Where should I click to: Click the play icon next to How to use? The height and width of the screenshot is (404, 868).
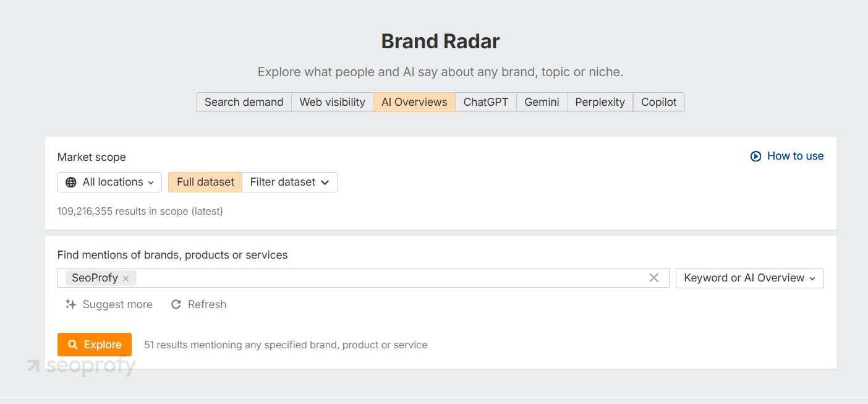755,157
